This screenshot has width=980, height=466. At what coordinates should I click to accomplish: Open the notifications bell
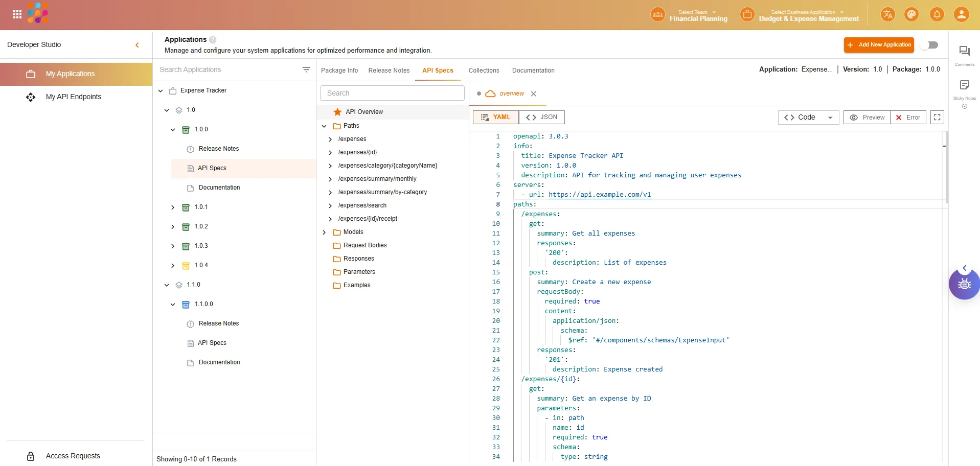pyautogui.click(x=937, y=14)
